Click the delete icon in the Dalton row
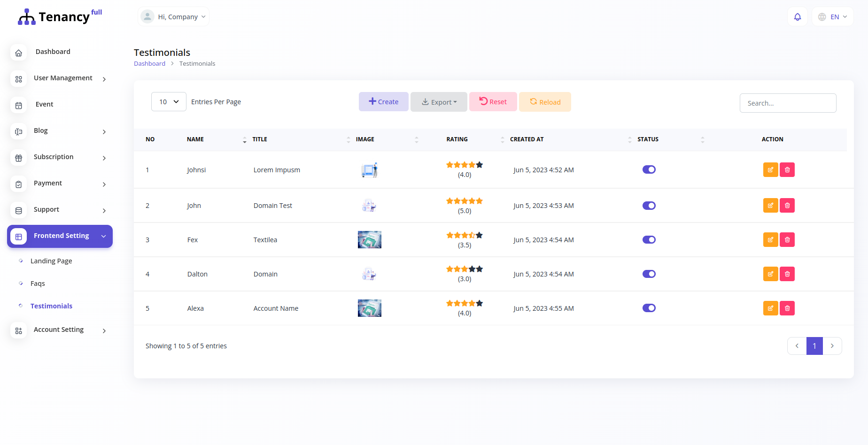Viewport: 868px width, 445px height. click(787, 274)
